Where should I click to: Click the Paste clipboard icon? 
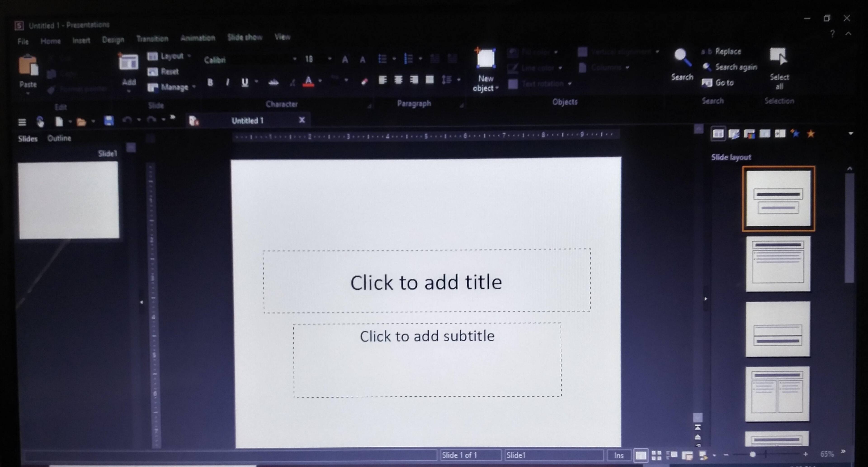tap(28, 66)
